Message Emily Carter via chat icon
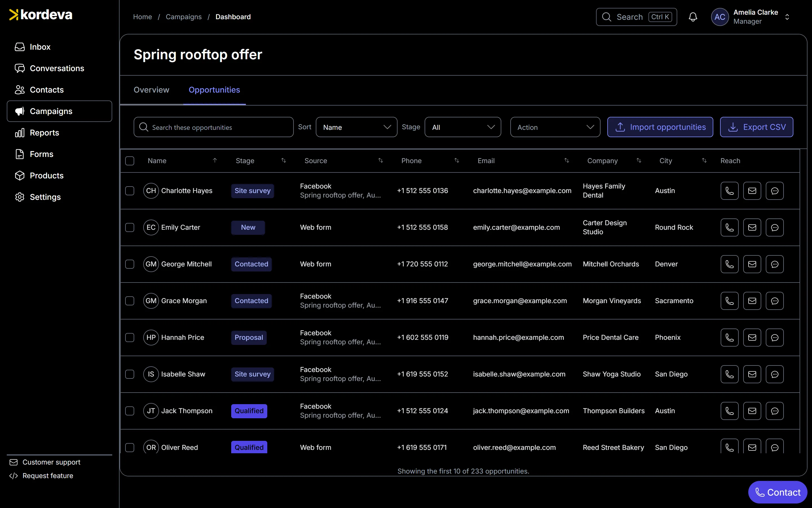 pyautogui.click(x=775, y=227)
